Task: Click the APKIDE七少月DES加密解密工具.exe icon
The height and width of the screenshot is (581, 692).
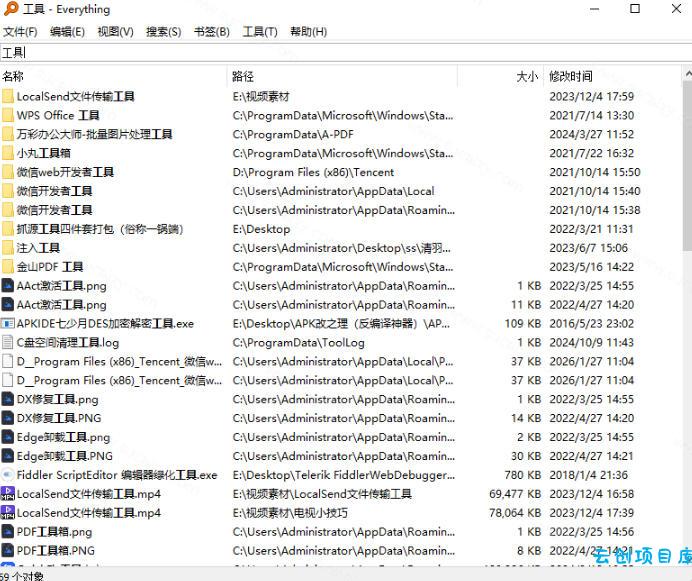Action: pyautogui.click(x=8, y=324)
